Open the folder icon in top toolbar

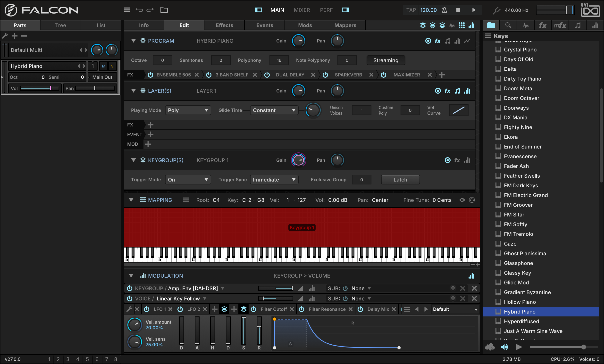pyautogui.click(x=164, y=10)
